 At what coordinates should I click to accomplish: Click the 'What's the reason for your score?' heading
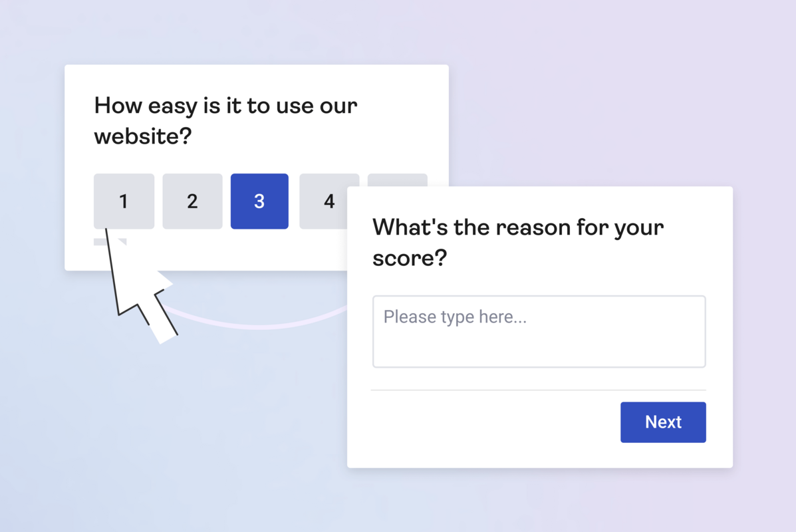(x=517, y=241)
